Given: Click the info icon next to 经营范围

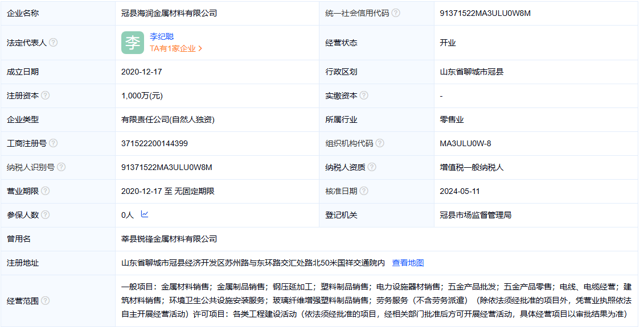Looking at the screenshot, I should tap(46, 300).
